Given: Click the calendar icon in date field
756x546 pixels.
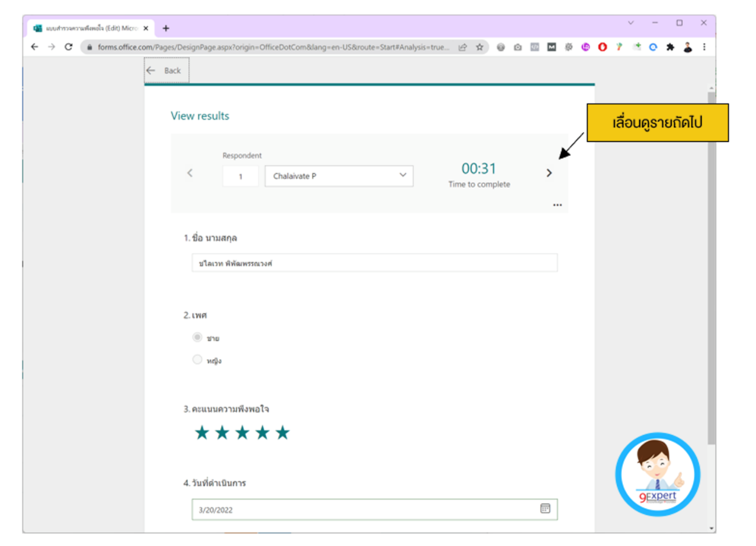Looking at the screenshot, I should pos(545,509).
